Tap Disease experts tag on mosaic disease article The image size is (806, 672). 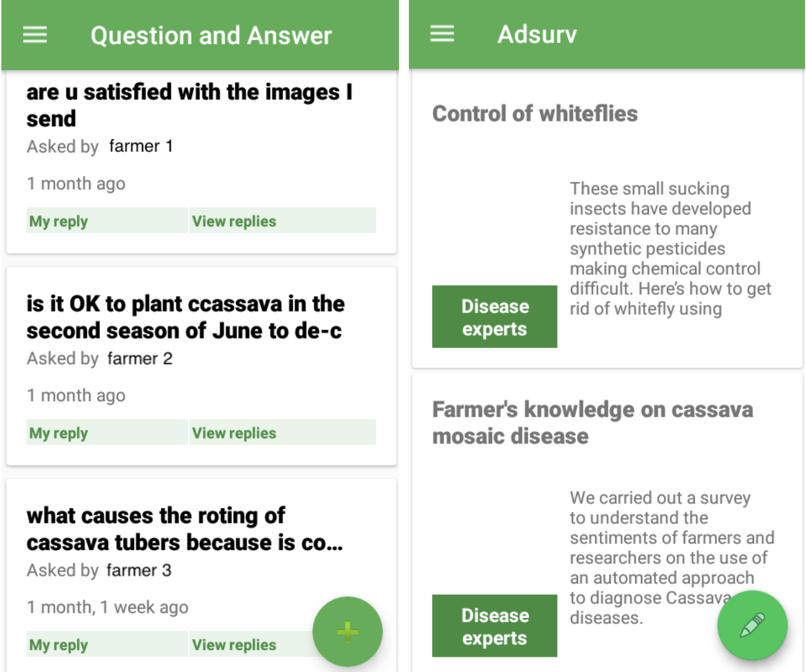coord(494,626)
